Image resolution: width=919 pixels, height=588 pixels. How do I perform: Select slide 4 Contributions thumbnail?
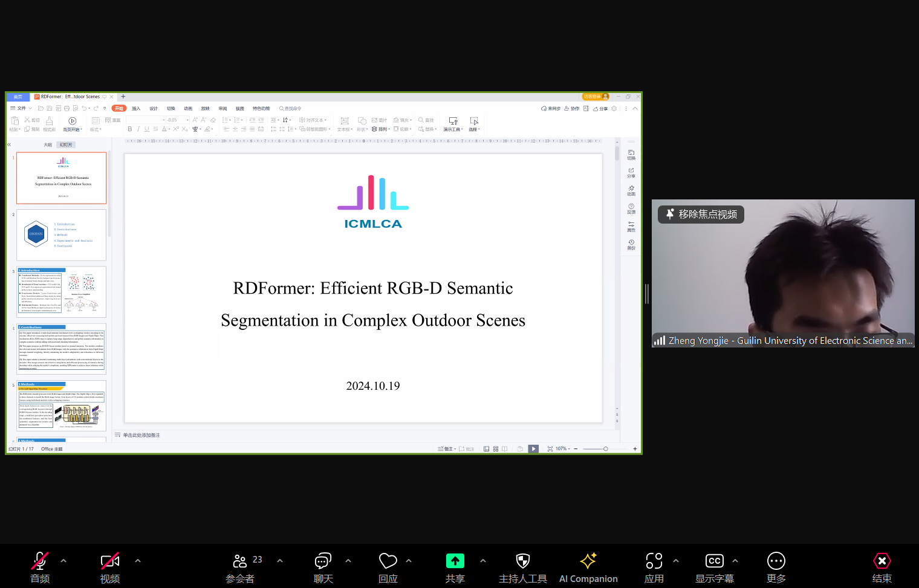tap(62, 349)
